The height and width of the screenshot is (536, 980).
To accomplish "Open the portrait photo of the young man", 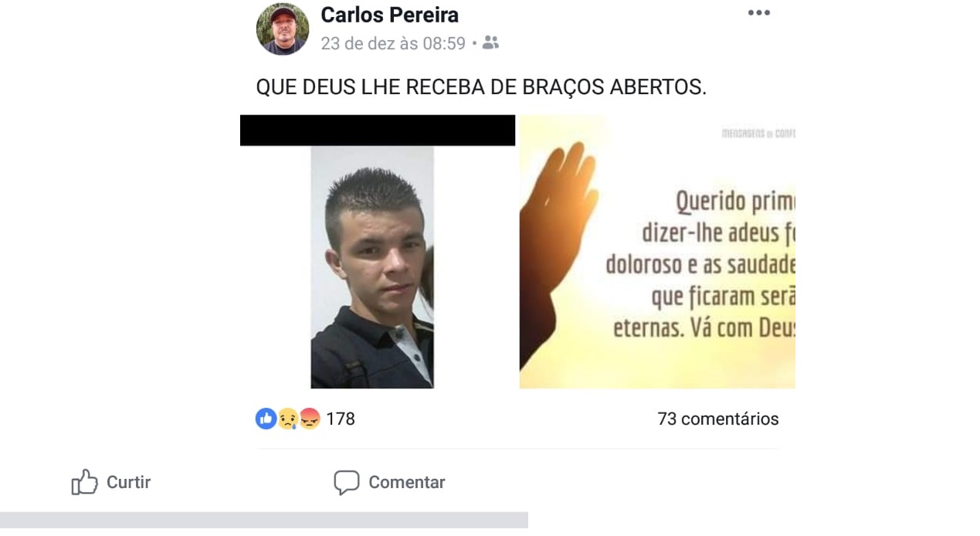I will pyautogui.click(x=372, y=267).
